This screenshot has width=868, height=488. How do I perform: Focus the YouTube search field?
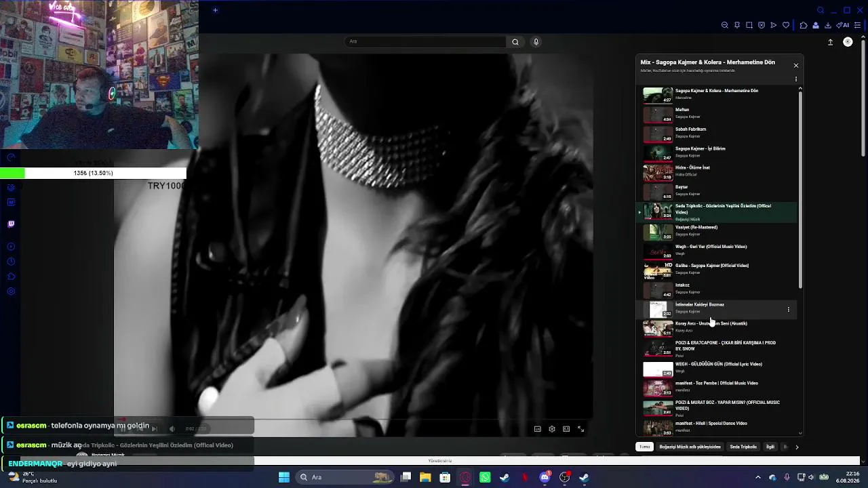(425, 42)
